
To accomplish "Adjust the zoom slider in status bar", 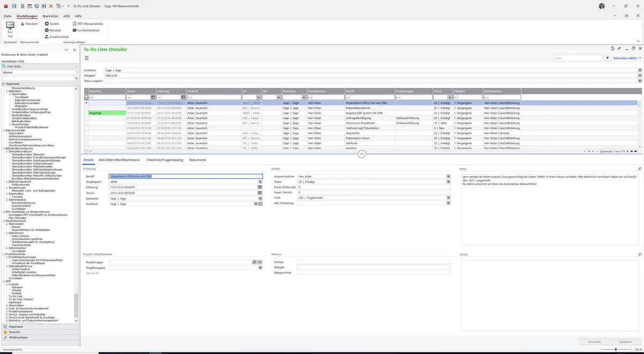I will 616,349.
